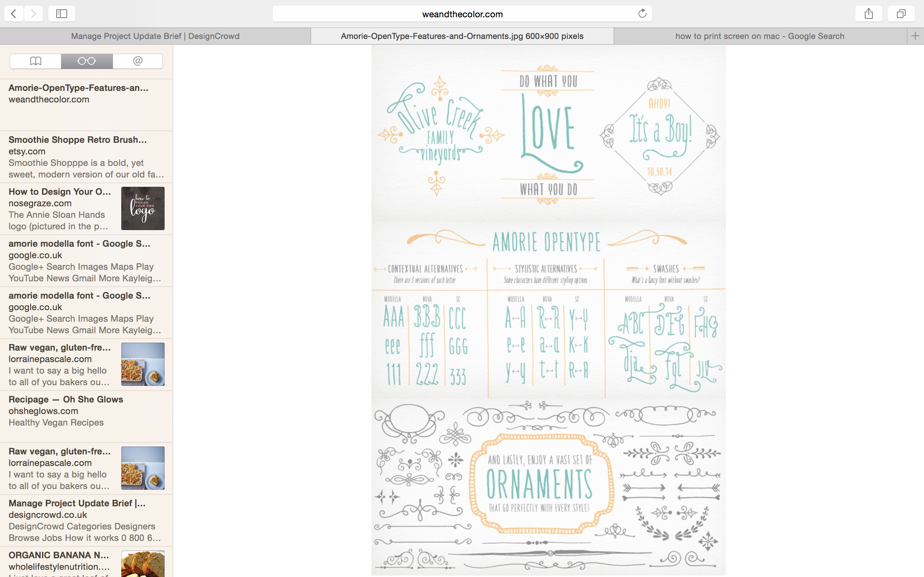Switch to the Shared Links @ icon
Screen dimensions: 924x577
point(138,61)
